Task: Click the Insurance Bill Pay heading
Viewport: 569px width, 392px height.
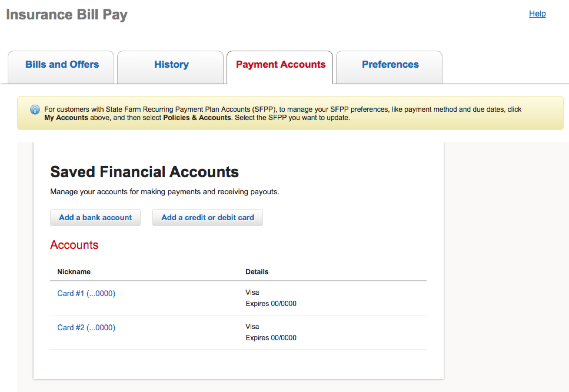Action: 67,15
